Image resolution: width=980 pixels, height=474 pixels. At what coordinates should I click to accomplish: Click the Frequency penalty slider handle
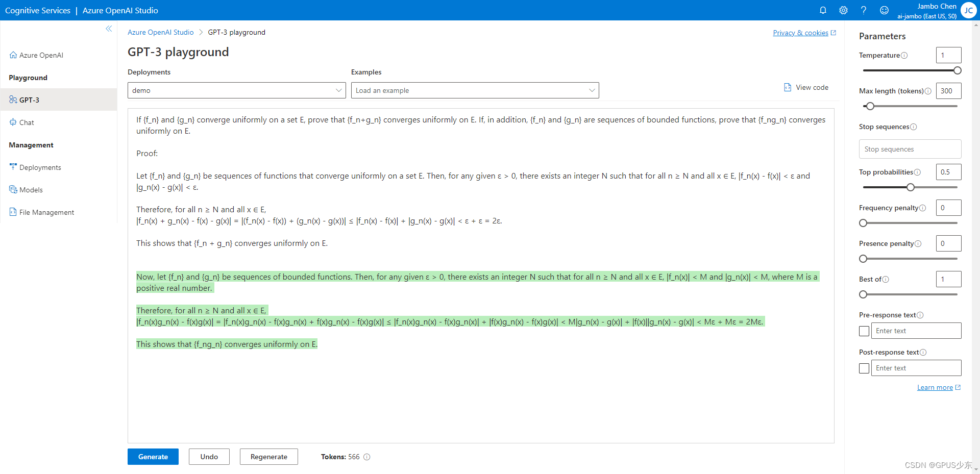tap(863, 223)
